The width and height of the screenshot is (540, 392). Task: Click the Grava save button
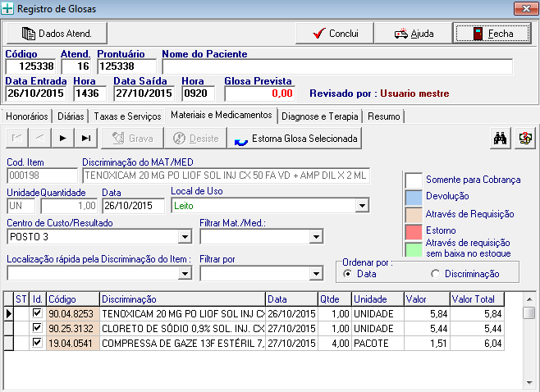(133, 138)
